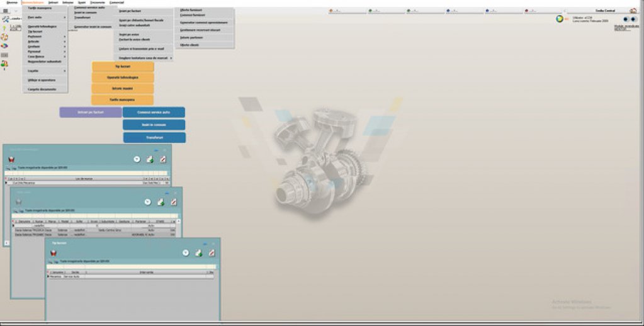
Task: Click edit-document icon in Loc de munca window
Action: click(162, 159)
